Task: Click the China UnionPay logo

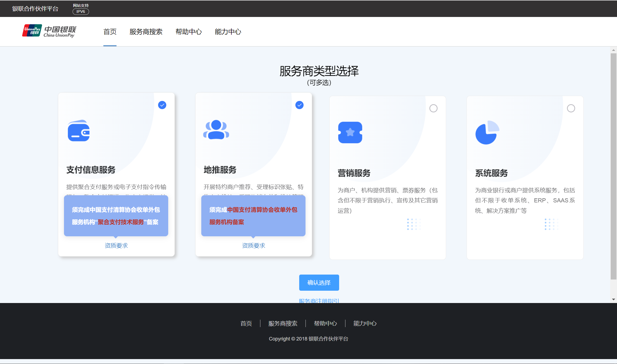Action: coord(49,31)
